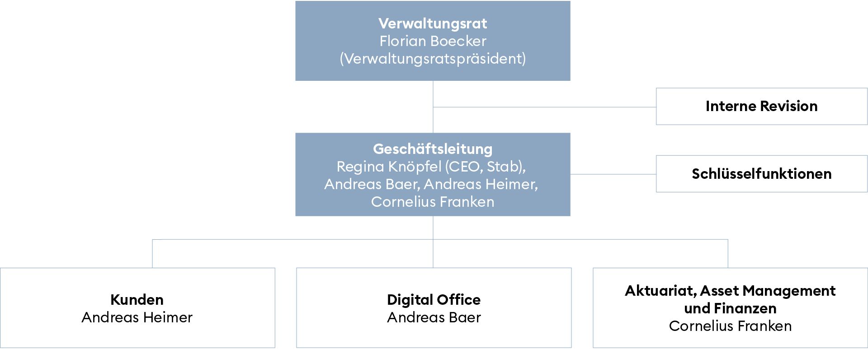This screenshot has height=349, width=868.
Task: Select the name Florian Boecker
Action: (x=433, y=41)
